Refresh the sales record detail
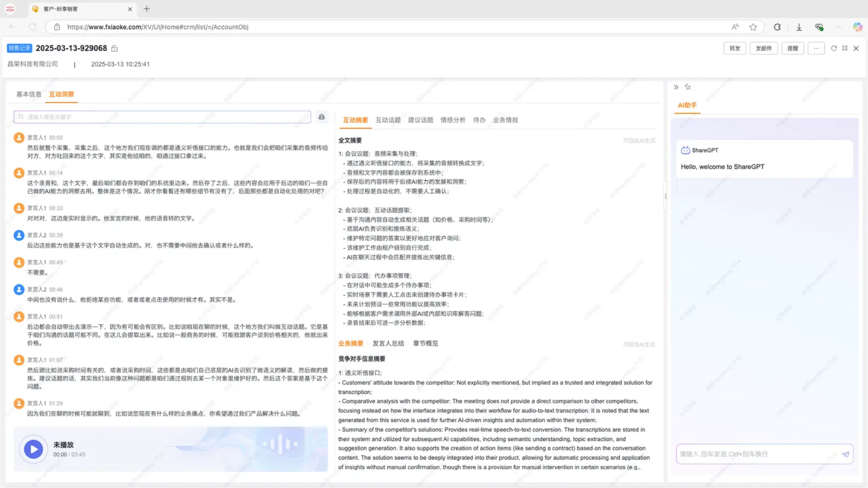Screen dimensions: 868x488 point(834,48)
